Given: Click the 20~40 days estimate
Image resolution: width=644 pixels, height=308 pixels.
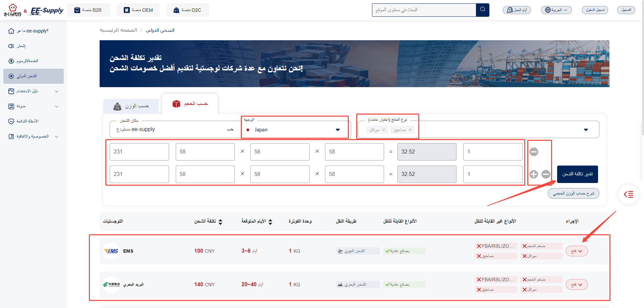Looking at the screenshot, I should click(252, 285).
